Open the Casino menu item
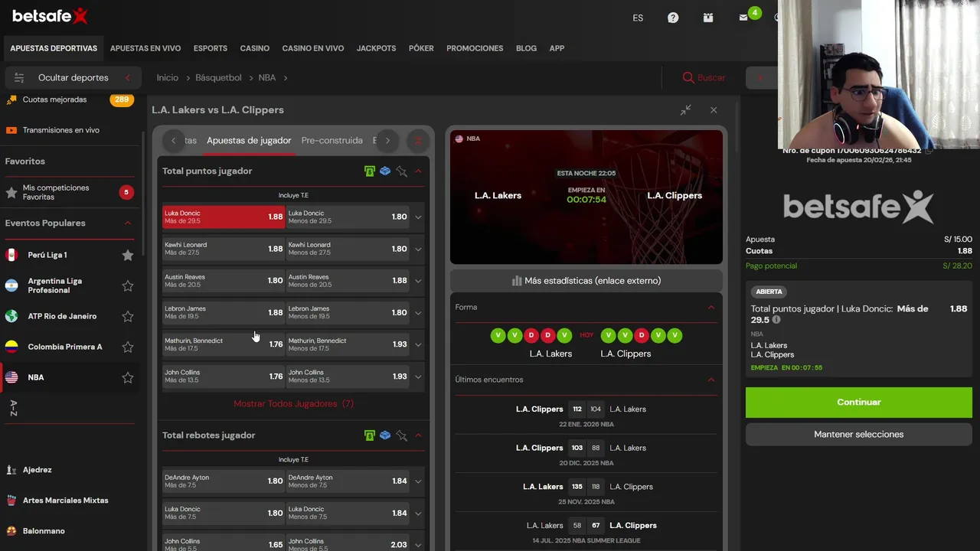This screenshot has width=980, height=551. coord(255,48)
